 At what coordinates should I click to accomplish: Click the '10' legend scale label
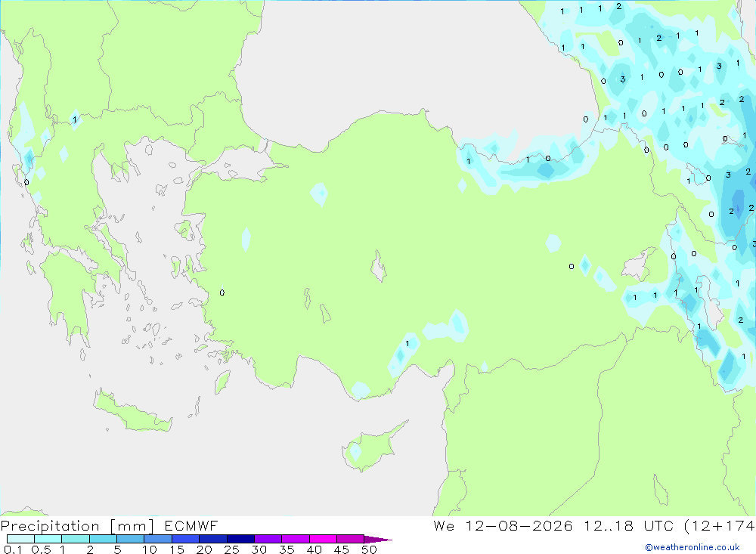pos(150,549)
